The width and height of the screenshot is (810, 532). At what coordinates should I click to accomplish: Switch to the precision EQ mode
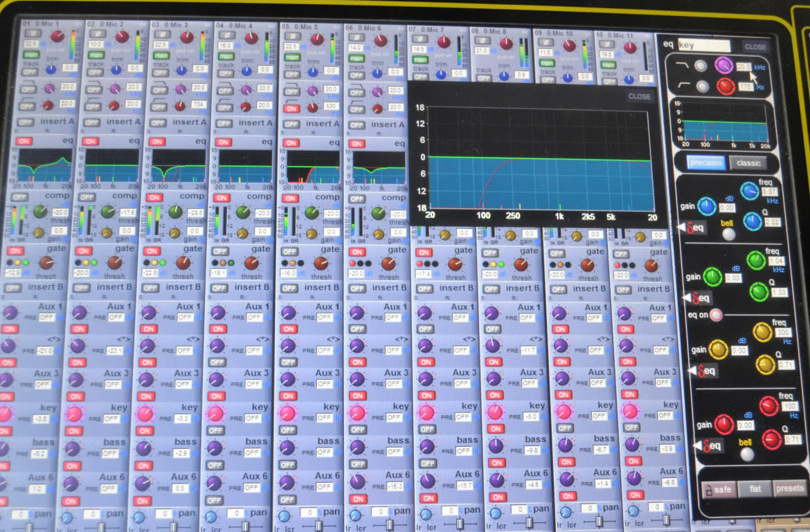705,163
